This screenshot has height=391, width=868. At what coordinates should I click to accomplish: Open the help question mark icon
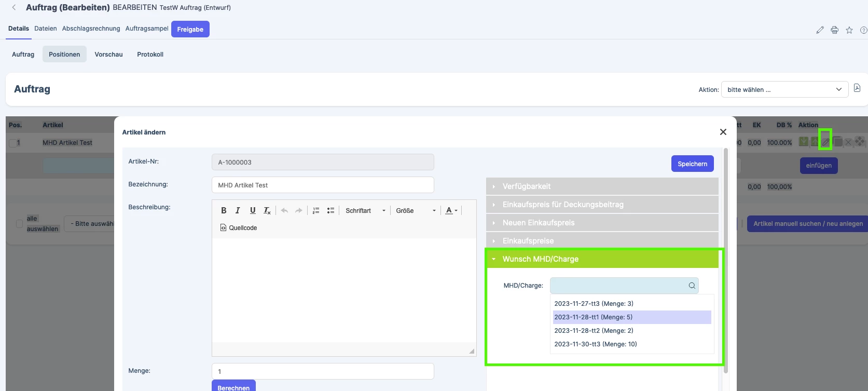[864, 30]
